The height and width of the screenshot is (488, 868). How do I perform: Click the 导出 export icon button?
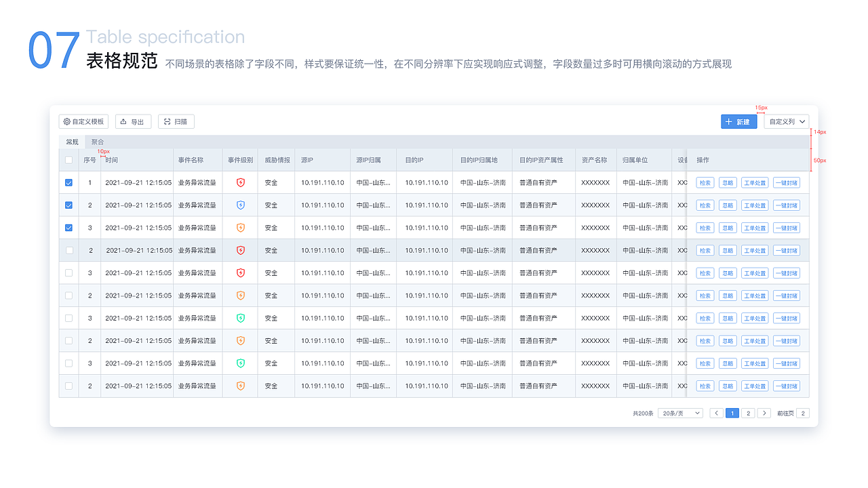pyautogui.click(x=133, y=121)
